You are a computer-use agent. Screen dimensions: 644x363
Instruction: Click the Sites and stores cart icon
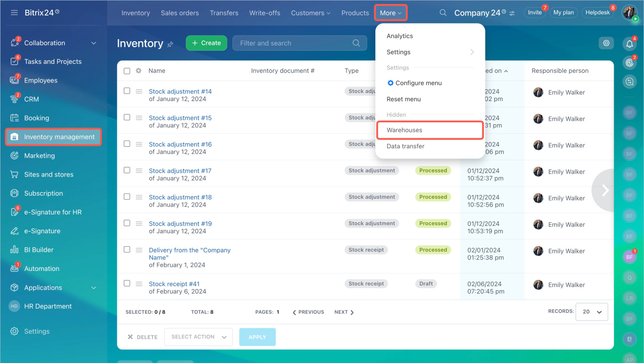point(15,174)
